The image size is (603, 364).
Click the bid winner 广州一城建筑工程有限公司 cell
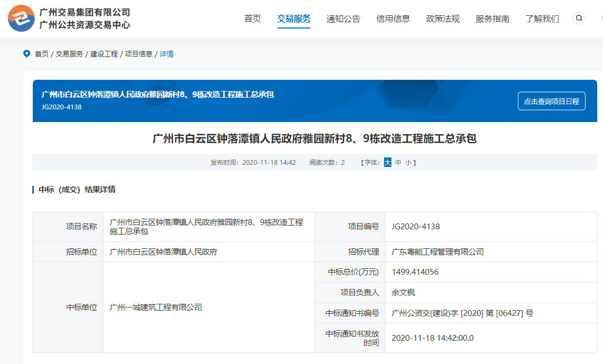point(156,307)
